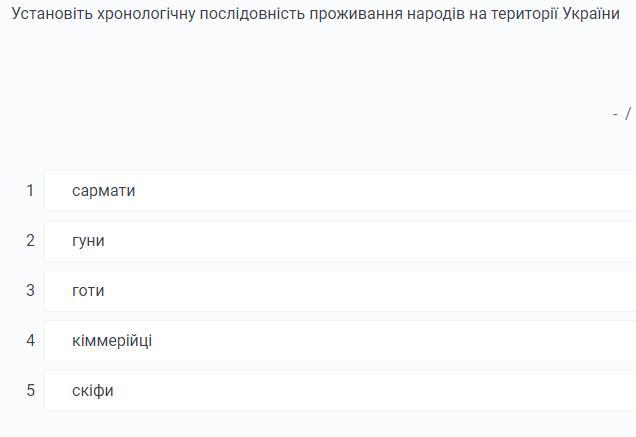Click the "- /" score indicator

click(621, 114)
